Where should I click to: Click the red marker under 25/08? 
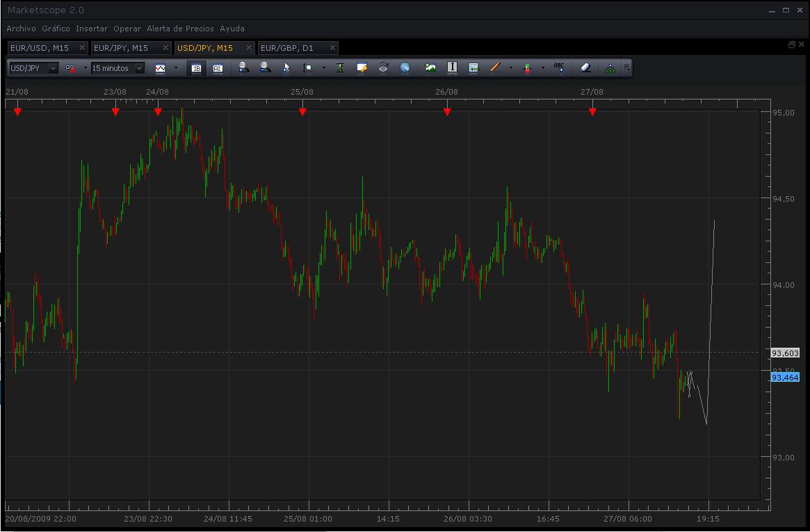point(302,112)
